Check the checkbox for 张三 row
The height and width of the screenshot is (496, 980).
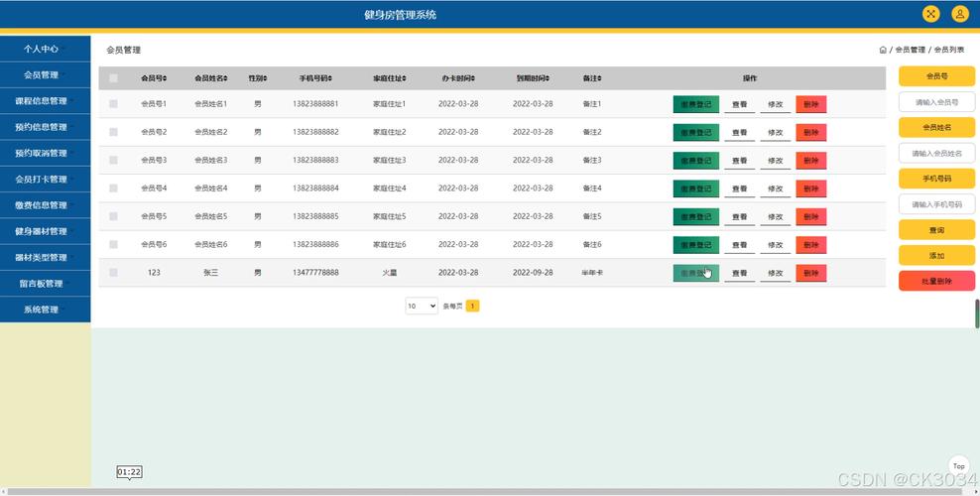pos(113,273)
